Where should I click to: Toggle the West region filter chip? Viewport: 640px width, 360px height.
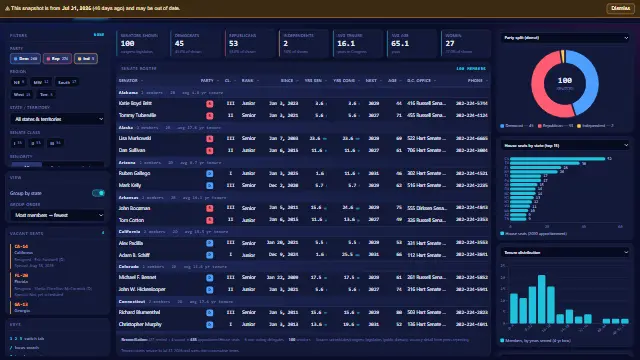coord(22,94)
